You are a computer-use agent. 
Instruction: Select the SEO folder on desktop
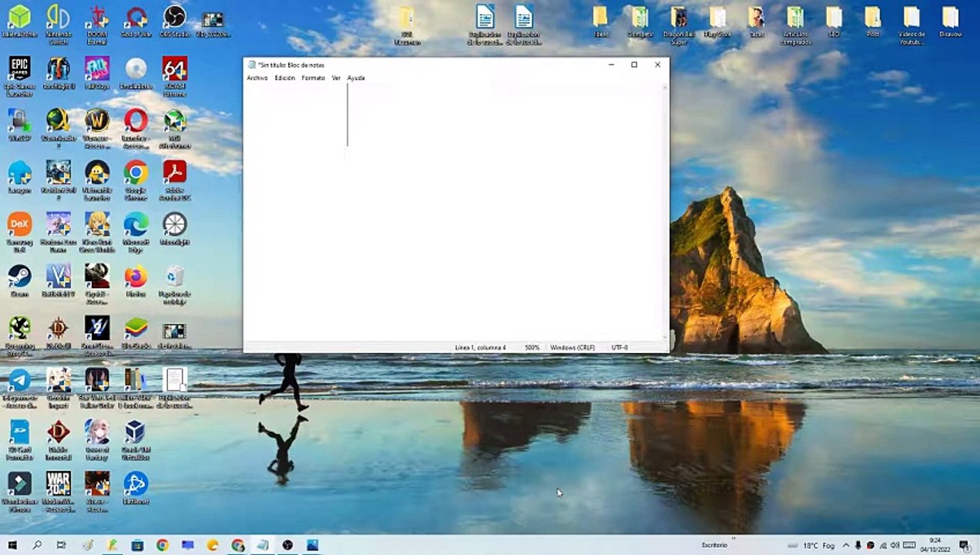click(834, 21)
